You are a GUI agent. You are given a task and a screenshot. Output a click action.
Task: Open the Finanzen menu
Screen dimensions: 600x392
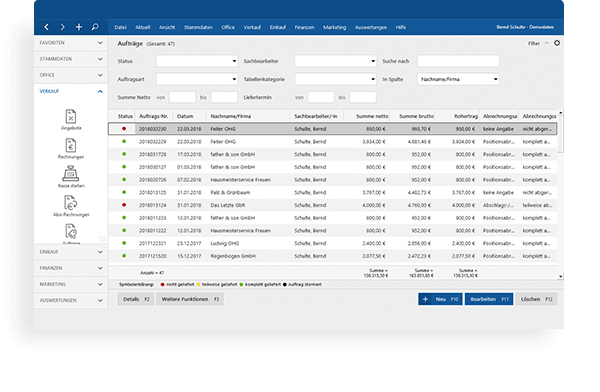(x=304, y=27)
